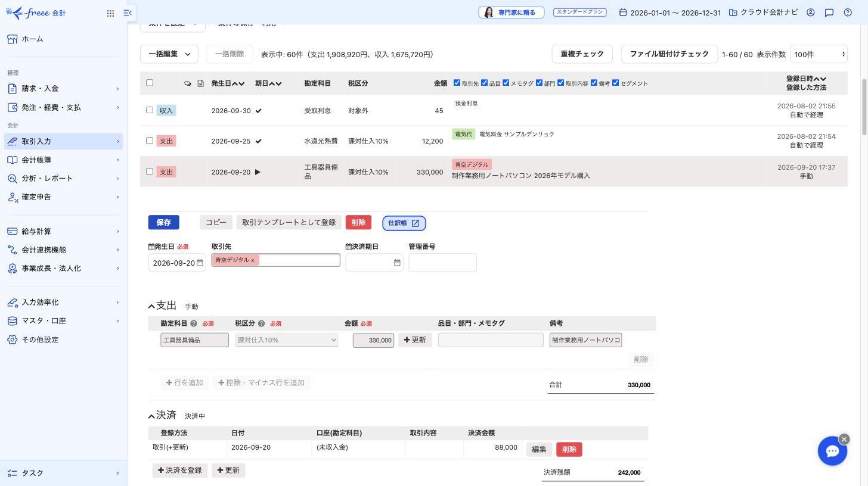This screenshot has height=486, width=868.
Task: Collapse the 支出 section
Action: pyautogui.click(x=151, y=306)
